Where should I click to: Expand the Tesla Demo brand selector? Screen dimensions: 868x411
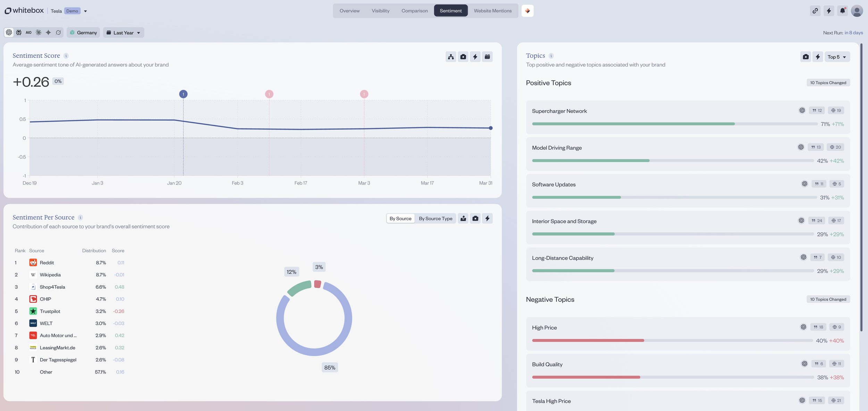(85, 11)
